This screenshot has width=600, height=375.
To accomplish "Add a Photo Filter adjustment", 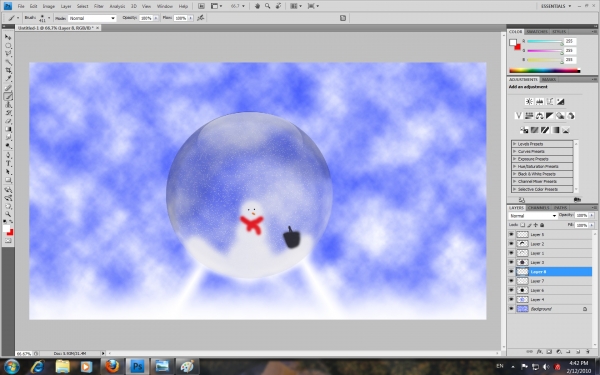I will 560,116.
